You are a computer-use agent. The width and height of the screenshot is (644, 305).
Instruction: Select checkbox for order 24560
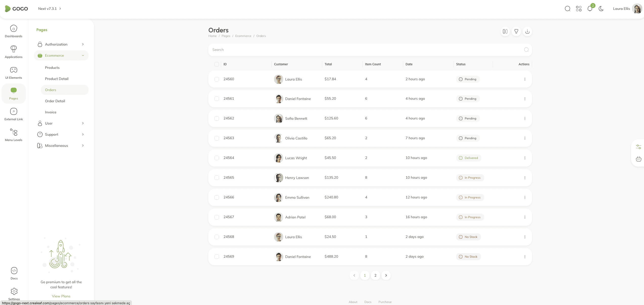[x=217, y=79]
